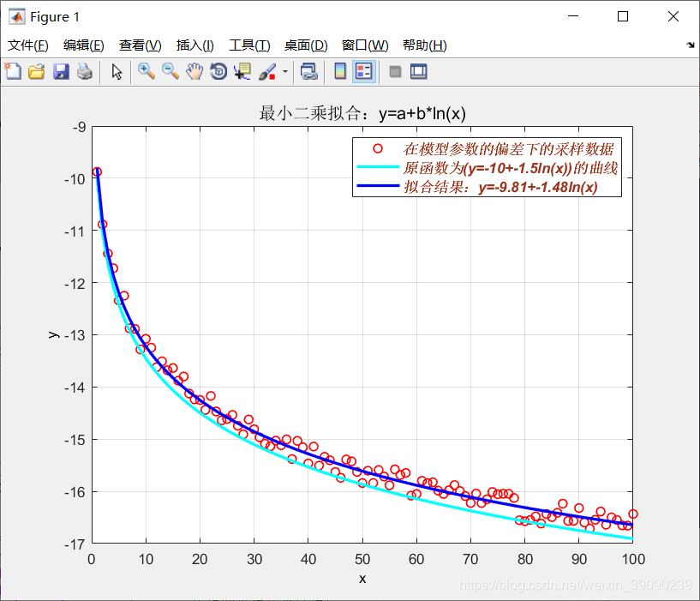Click the blue line sample in the legend
Image resolution: width=700 pixels, height=601 pixels.
(378, 185)
